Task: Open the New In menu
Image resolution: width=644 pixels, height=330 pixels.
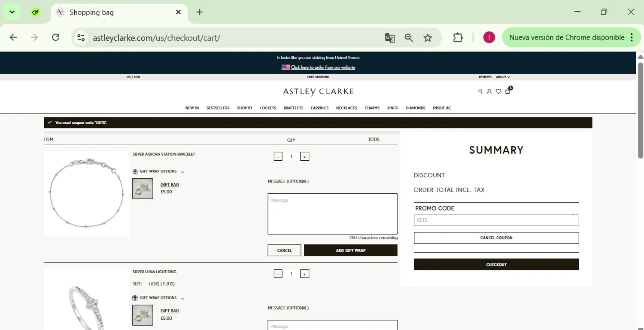Action: coord(192,108)
